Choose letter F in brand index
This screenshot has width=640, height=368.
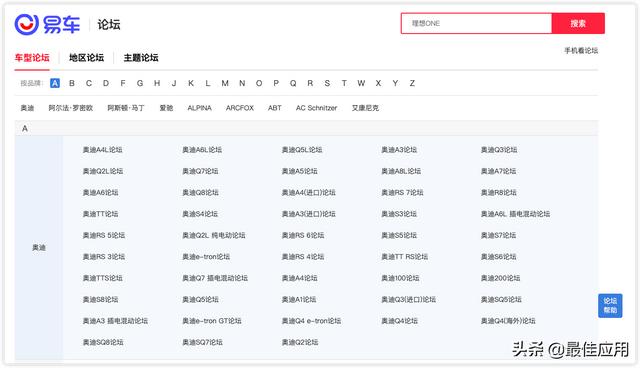point(123,83)
